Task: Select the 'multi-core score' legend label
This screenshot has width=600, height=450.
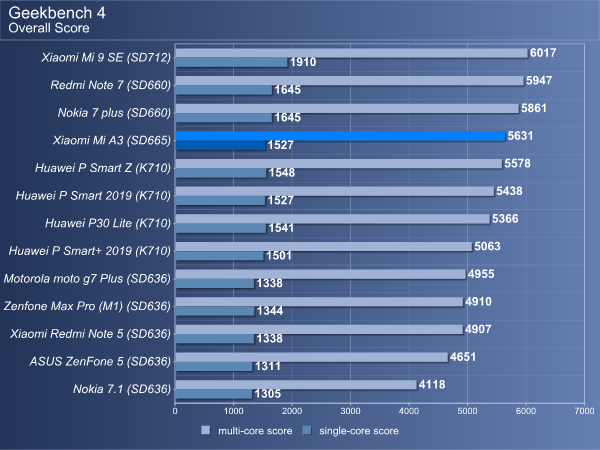Action: [255, 431]
